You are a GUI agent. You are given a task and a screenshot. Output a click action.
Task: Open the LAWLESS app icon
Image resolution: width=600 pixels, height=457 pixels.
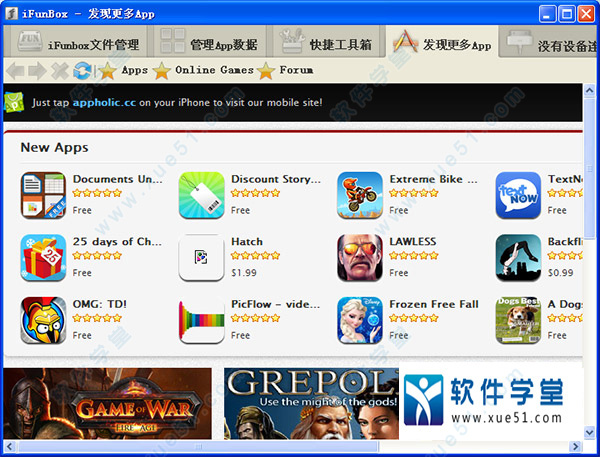coord(360,258)
